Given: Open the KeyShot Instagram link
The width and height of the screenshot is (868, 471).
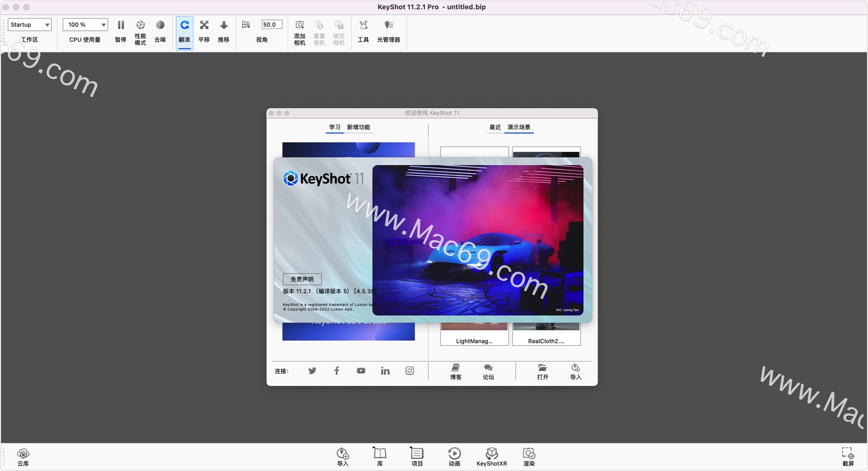Looking at the screenshot, I should point(410,371).
